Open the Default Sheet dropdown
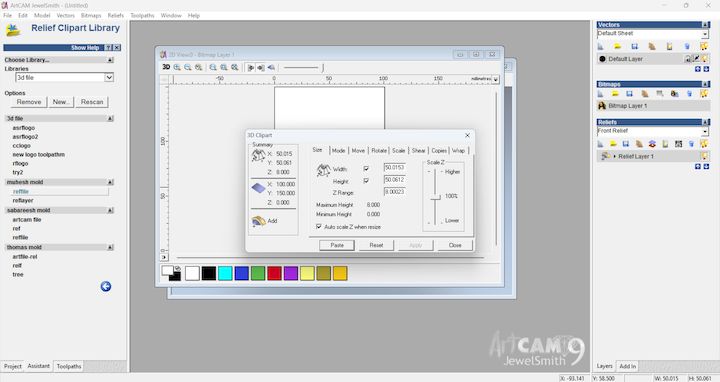 click(705, 34)
